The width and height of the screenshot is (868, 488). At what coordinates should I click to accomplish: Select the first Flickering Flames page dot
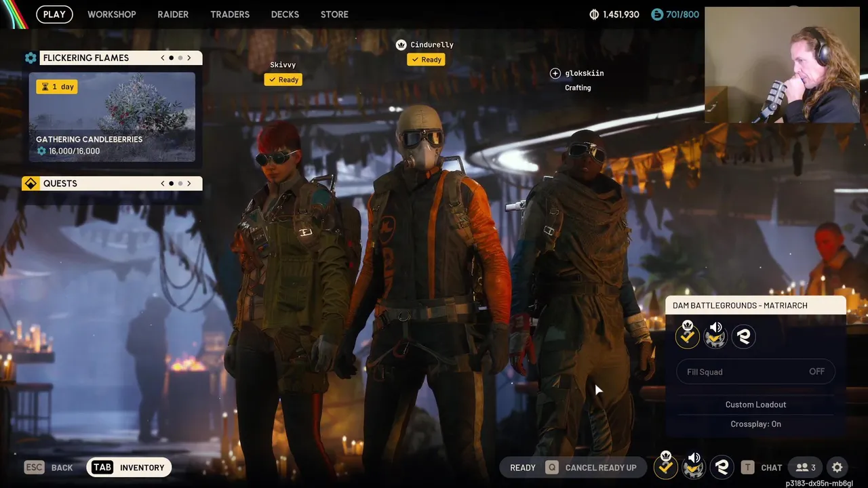(171, 58)
